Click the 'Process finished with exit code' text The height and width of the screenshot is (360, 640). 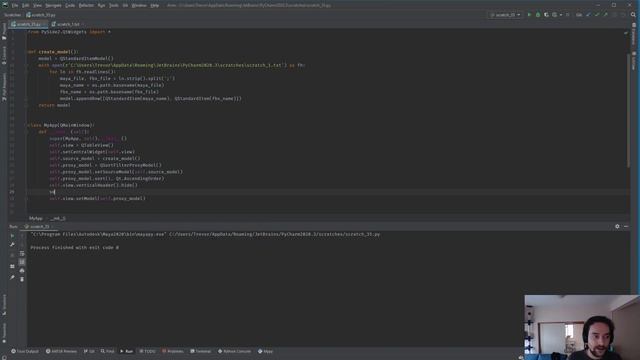[75, 247]
